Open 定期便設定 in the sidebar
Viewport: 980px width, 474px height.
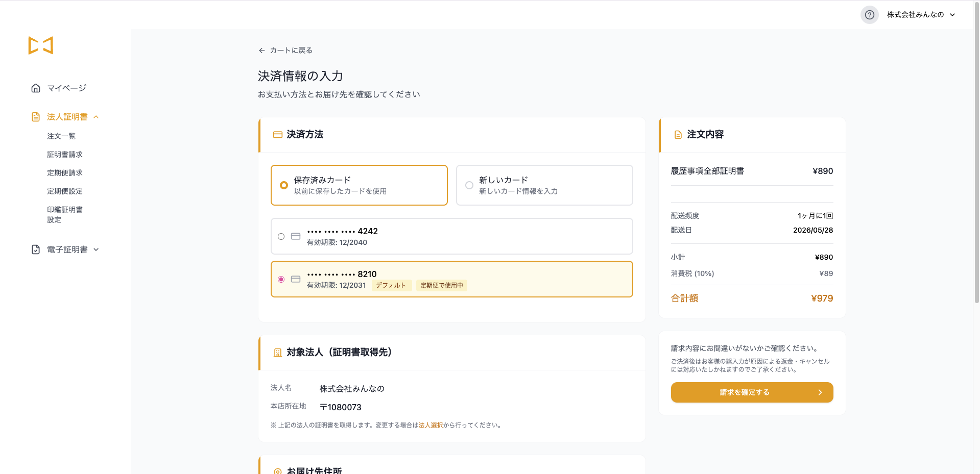pyautogui.click(x=65, y=191)
